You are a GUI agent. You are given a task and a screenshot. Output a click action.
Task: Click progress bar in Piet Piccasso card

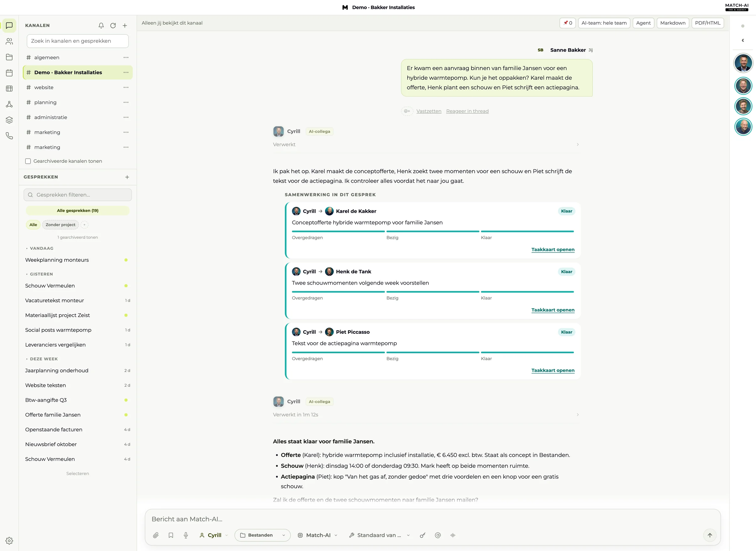point(433,352)
